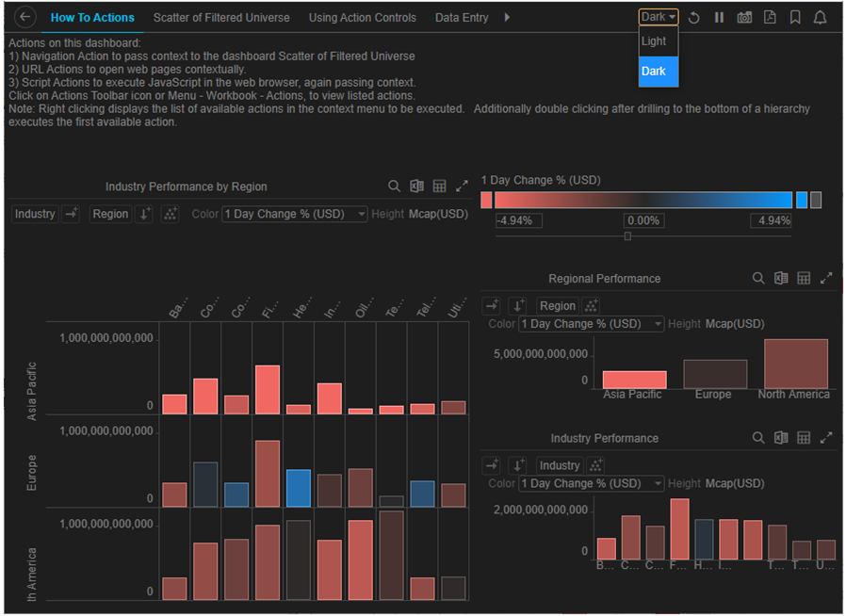Pause live data updates
This screenshot has height=616, width=846.
click(x=720, y=15)
